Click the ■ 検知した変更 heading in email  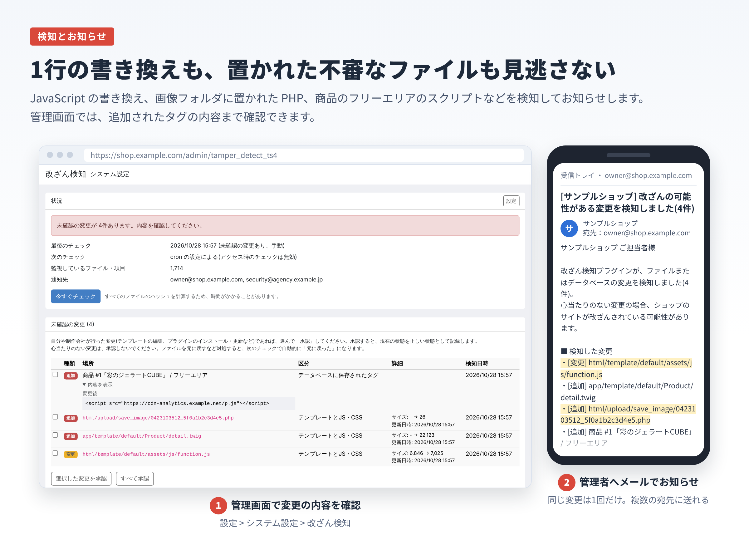[x=586, y=351]
